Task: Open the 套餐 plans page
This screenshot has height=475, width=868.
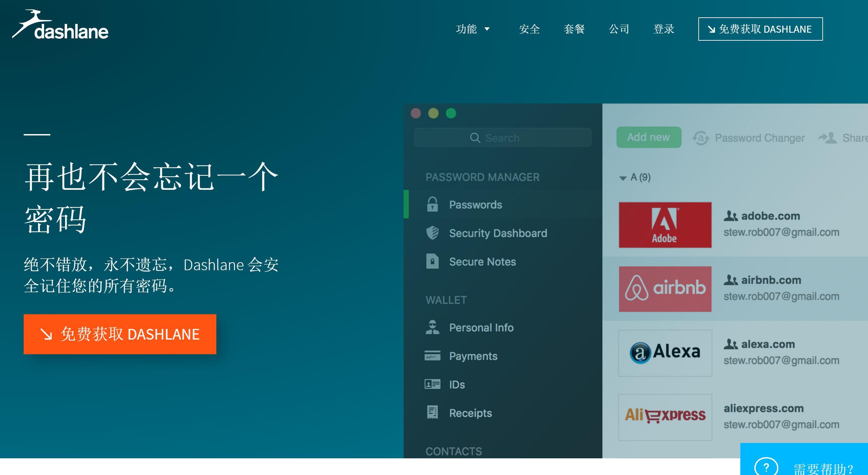Action: pos(574,29)
